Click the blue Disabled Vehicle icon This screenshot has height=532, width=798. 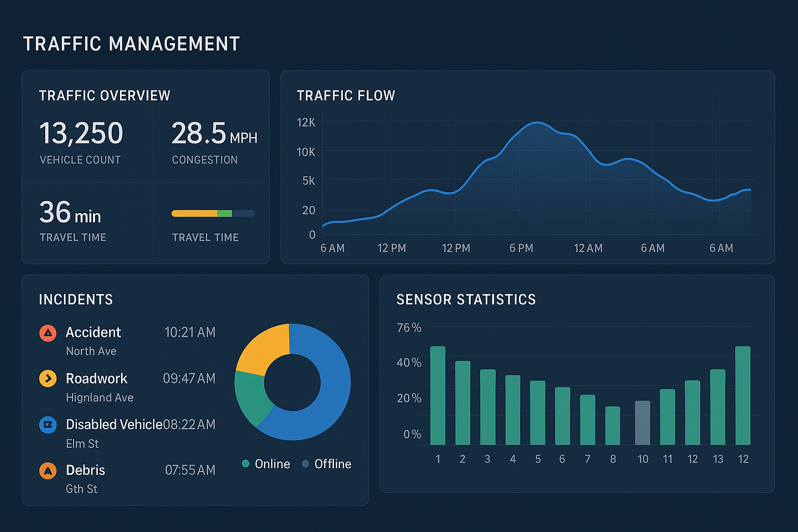(47, 424)
